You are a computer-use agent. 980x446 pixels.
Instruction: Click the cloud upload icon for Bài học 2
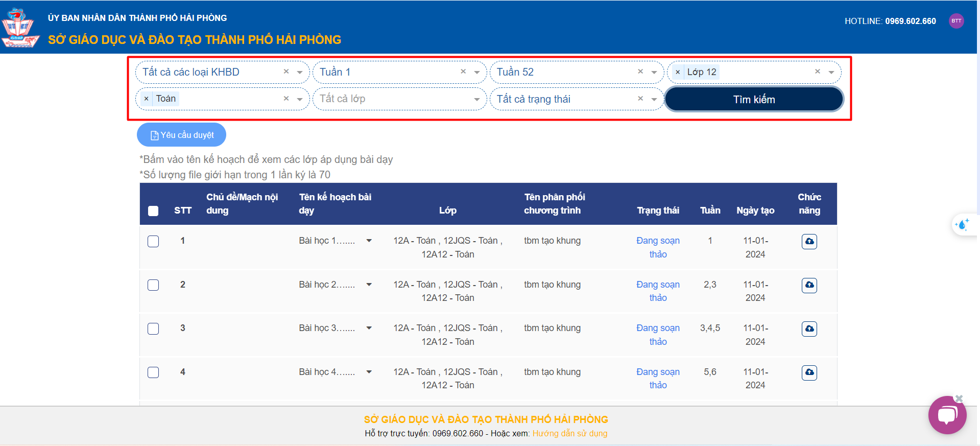(809, 285)
